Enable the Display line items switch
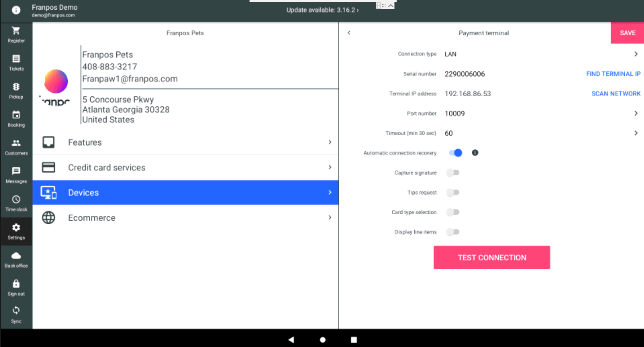This screenshot has width=644, height=347. point(453,232)
